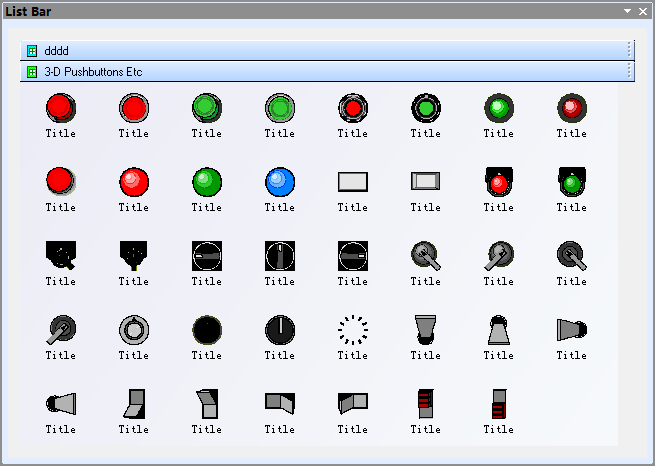Choose the red hooded beacon light symbol

click(x=498, y=182)
